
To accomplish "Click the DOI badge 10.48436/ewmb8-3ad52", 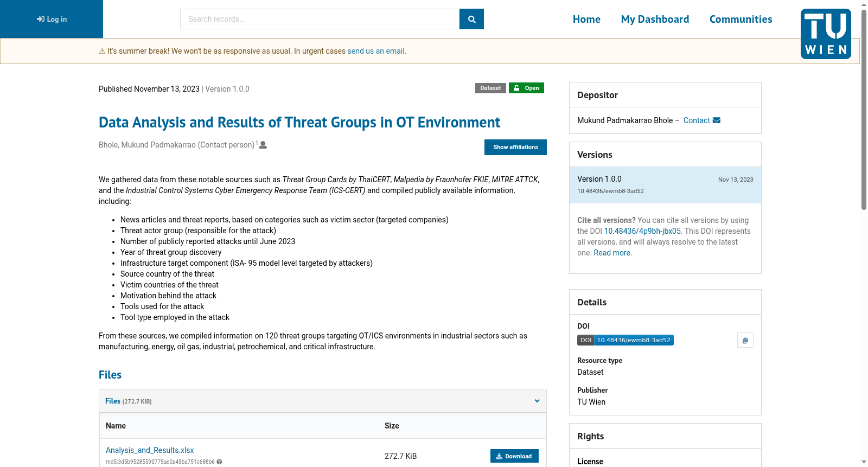I will click(x=626, y=340).
